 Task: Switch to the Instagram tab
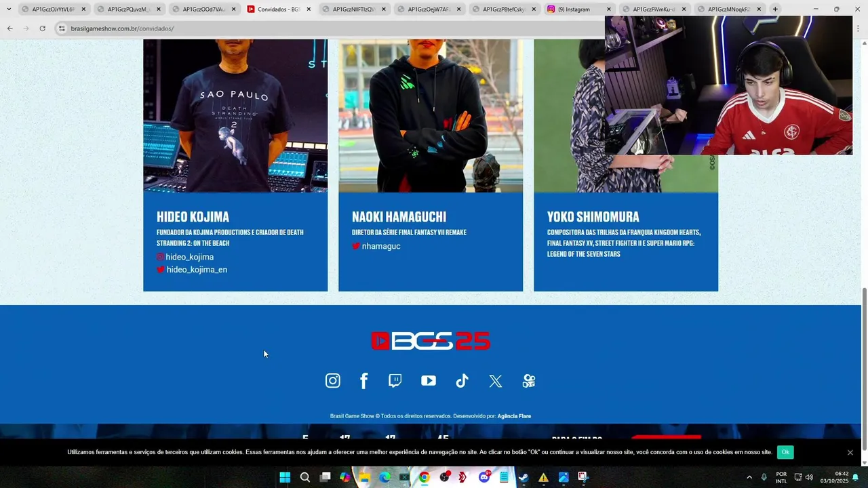pyautogui.click(x=580, y=9)
